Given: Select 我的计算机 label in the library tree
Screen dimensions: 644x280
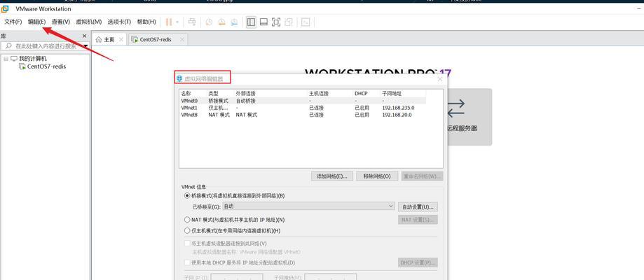Looking at the screenshot, I should 33,59.
